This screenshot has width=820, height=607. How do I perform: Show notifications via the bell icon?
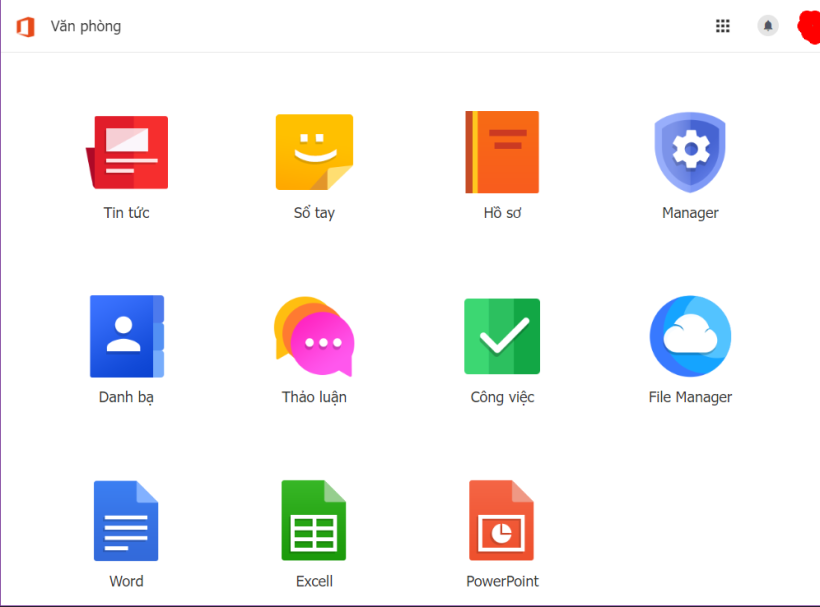768,26
